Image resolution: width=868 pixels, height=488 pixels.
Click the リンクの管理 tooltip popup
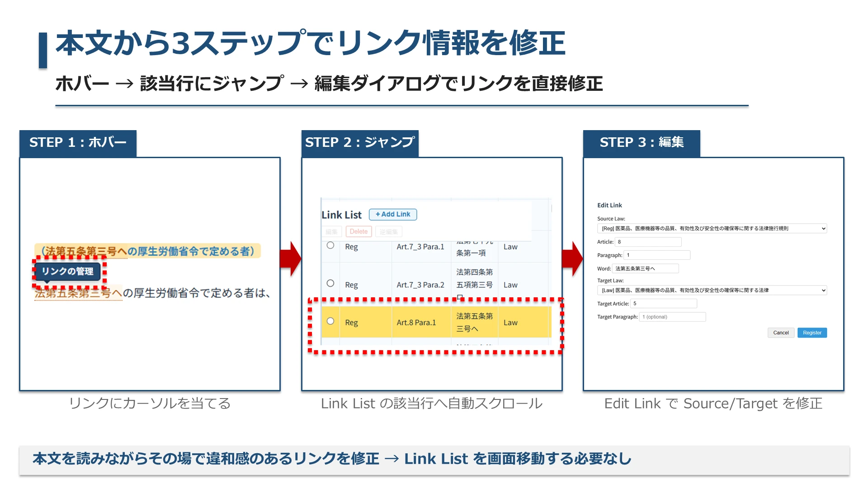click(x=67, y=271)
